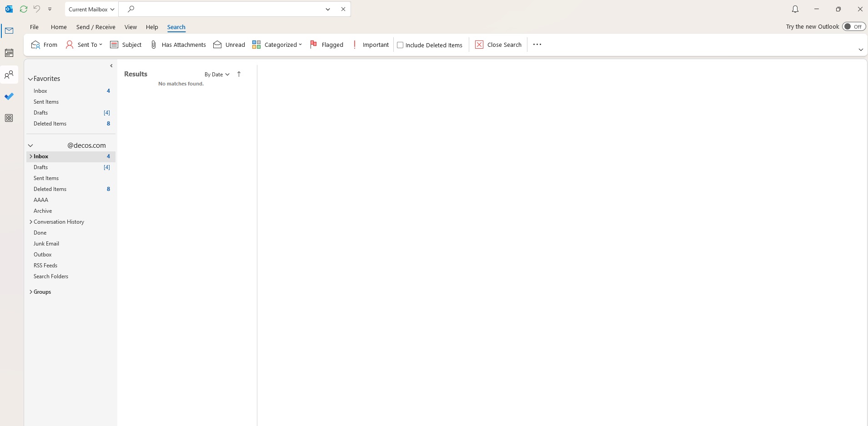The image size is (868, 426).
Task: Filter search by Unread messages
Action: (x=229, y=45)
